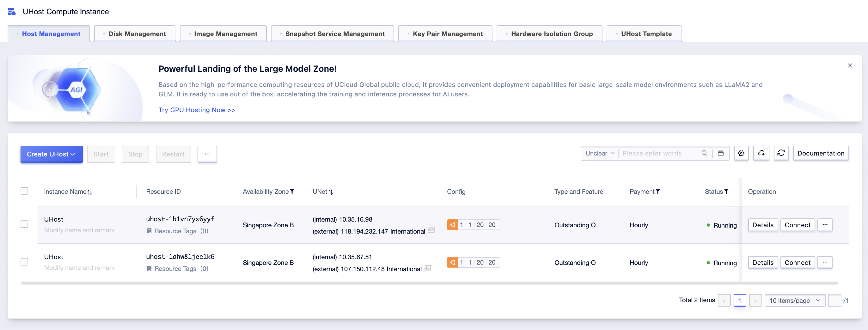
Task: Open Resource Tags (0) for uhost-1ahw81jee1k6
Action: click(181, 269)
